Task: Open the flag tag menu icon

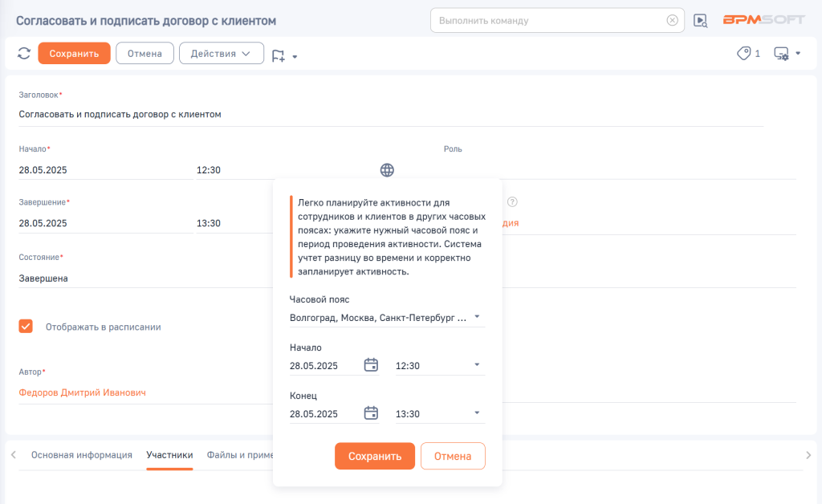Action: [283, 55]
